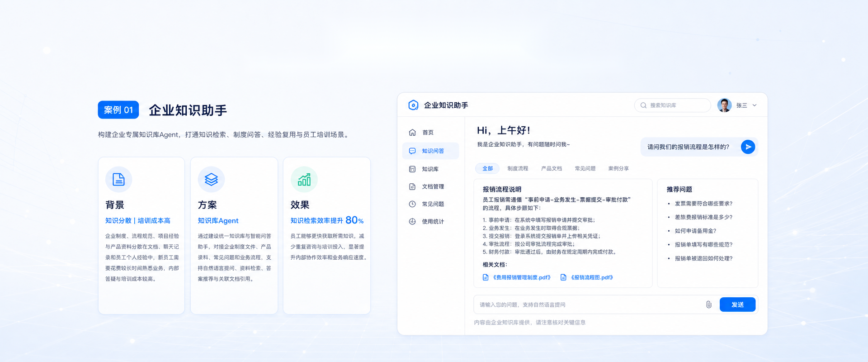The width and height of the screenshot is (868, 362).
Task: Click the 报销流程说明 heading
Action: click(x=502, y=190)
